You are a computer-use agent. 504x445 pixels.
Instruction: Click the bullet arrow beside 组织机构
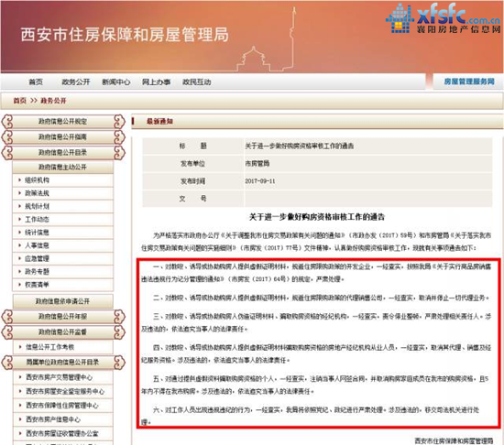19,180
